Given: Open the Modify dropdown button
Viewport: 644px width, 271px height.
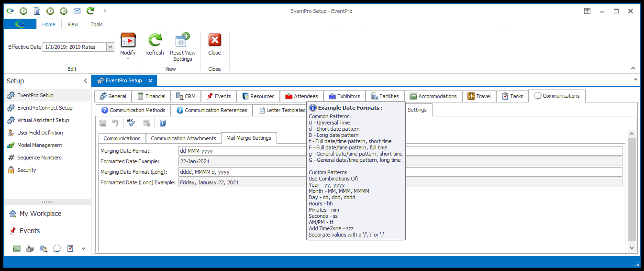Looking at the screenshot, I should [x=128, y=47].
